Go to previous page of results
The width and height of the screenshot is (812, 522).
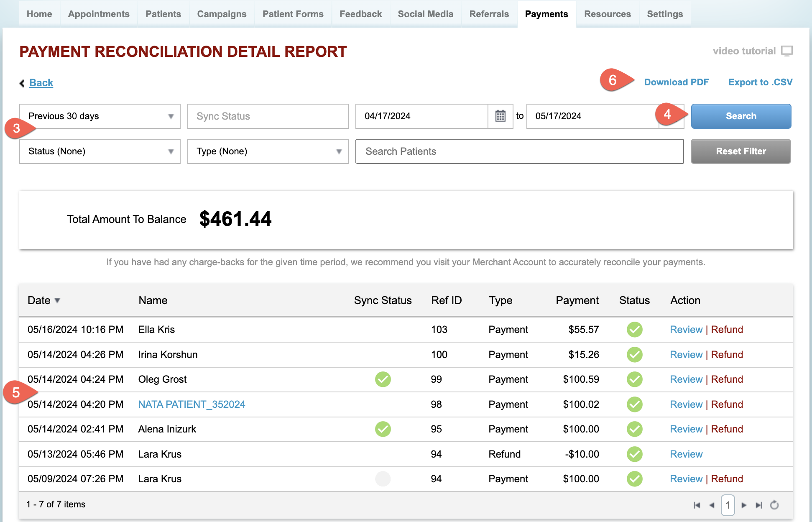(712, 505)
